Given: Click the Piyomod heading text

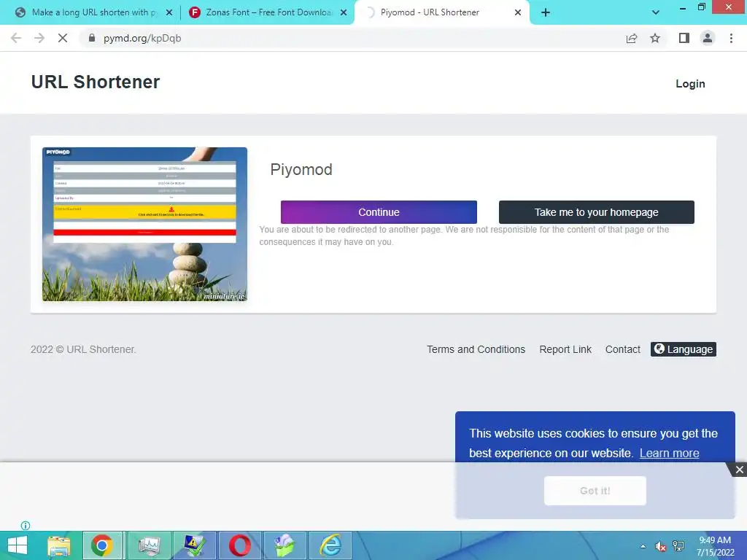Looking at the screenshot, I should 301,169.
